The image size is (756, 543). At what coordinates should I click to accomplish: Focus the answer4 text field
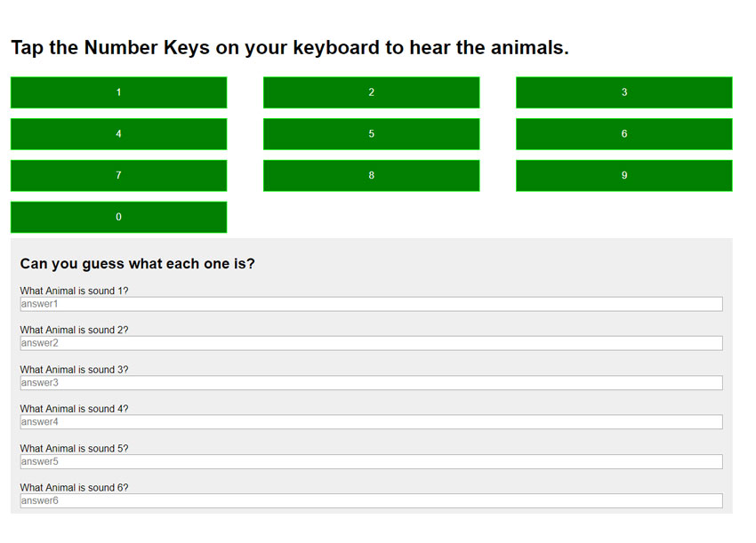click(371, 422)
